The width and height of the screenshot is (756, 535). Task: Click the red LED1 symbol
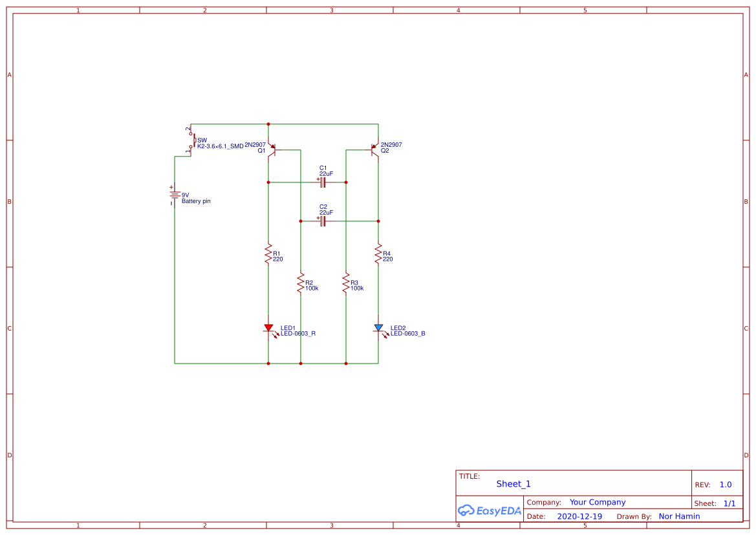click(269, 328)
